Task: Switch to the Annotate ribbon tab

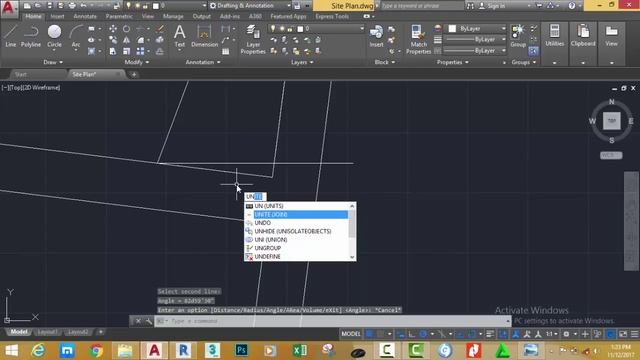Action: 85,16
